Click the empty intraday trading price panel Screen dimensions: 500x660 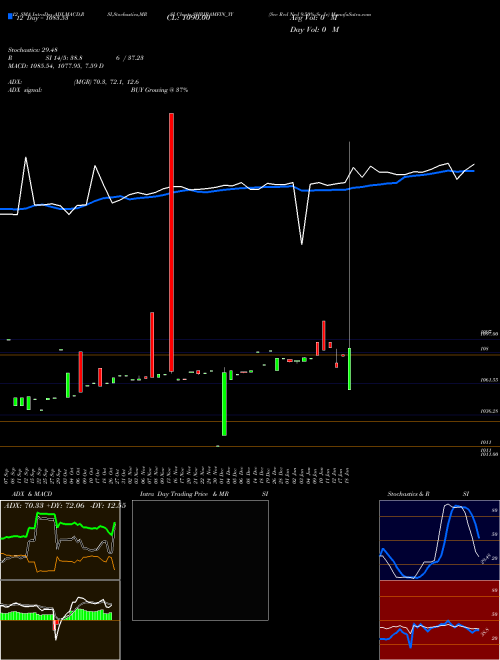coord(200,560)
